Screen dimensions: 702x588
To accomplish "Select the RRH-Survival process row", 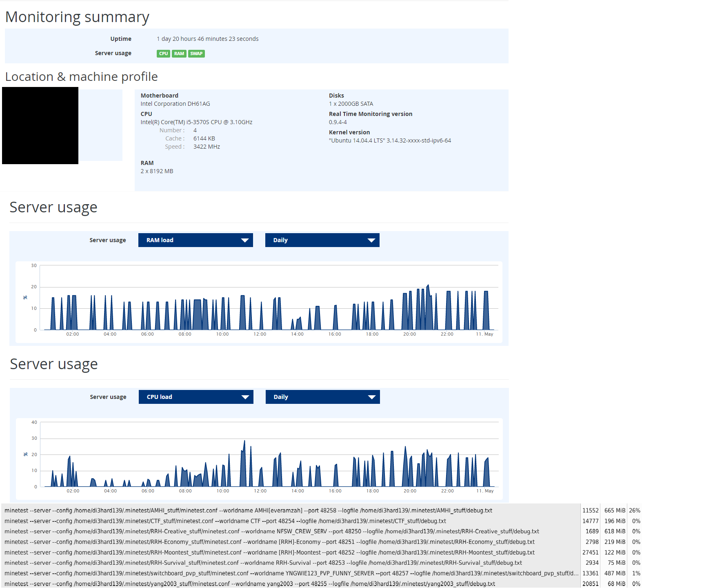I will tap(263, 563).
